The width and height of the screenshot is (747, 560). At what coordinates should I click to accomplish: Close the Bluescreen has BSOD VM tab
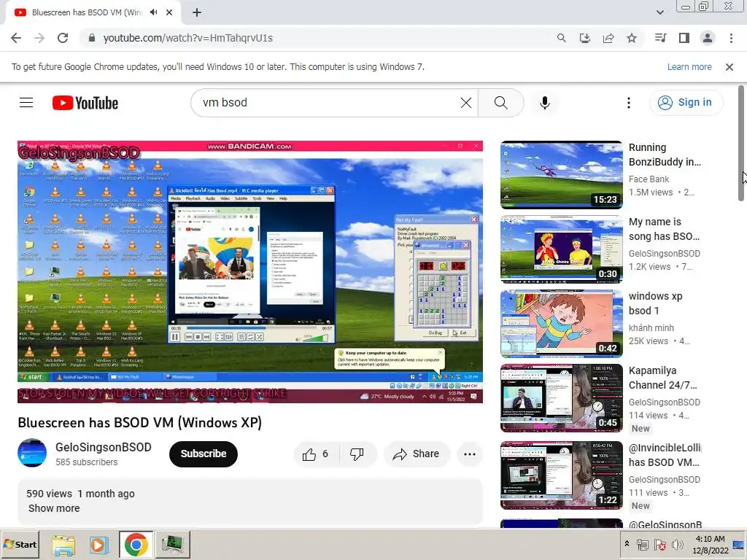169,12
